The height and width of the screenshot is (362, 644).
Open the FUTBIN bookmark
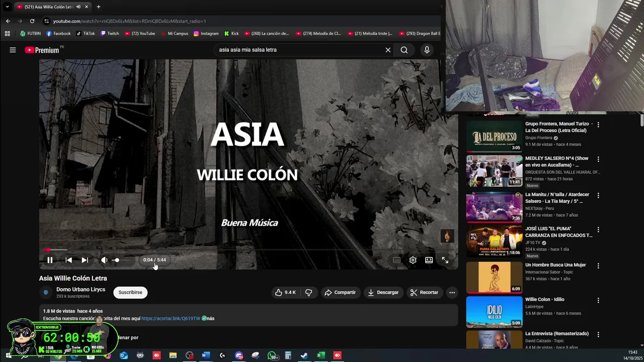pos(30,34)
